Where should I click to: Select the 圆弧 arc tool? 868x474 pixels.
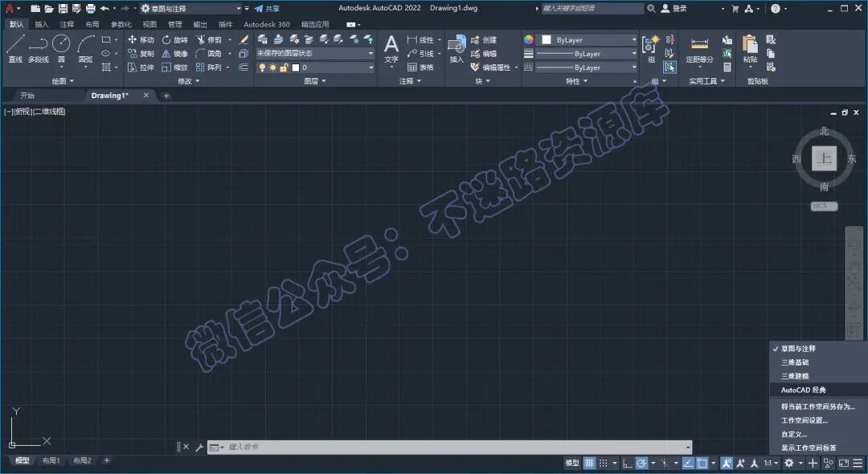[85, 48]
